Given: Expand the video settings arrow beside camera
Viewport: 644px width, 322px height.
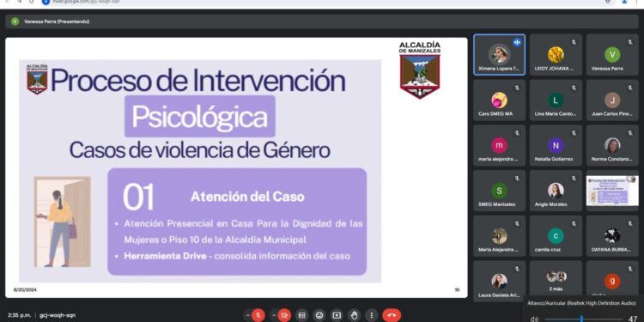Looking at the screenshot, I should click(274, 315).
